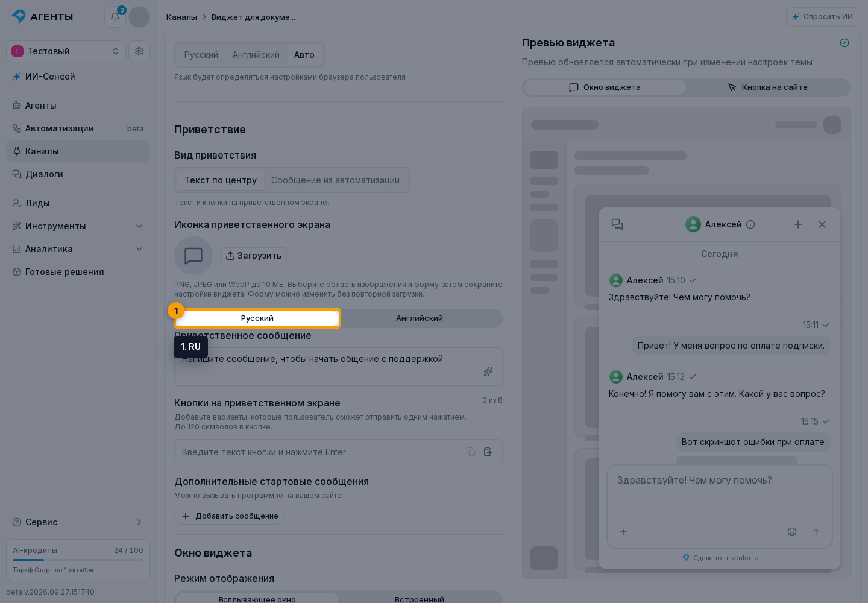Open the notifications bell
The image size is (868, 603).
[x=115, y=17]
